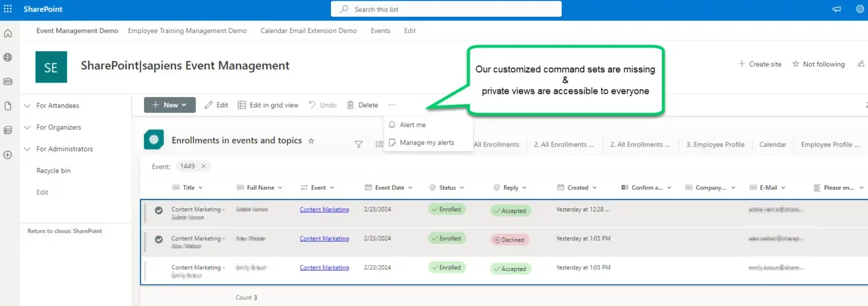This screenshot has width=868, height=306.
Task: Click the share people icon
Action: (x=861, y=64)
